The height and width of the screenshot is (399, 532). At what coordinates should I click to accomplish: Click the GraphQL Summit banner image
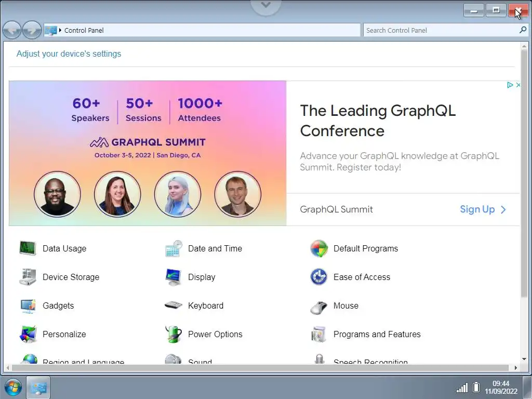coord(148,153)
